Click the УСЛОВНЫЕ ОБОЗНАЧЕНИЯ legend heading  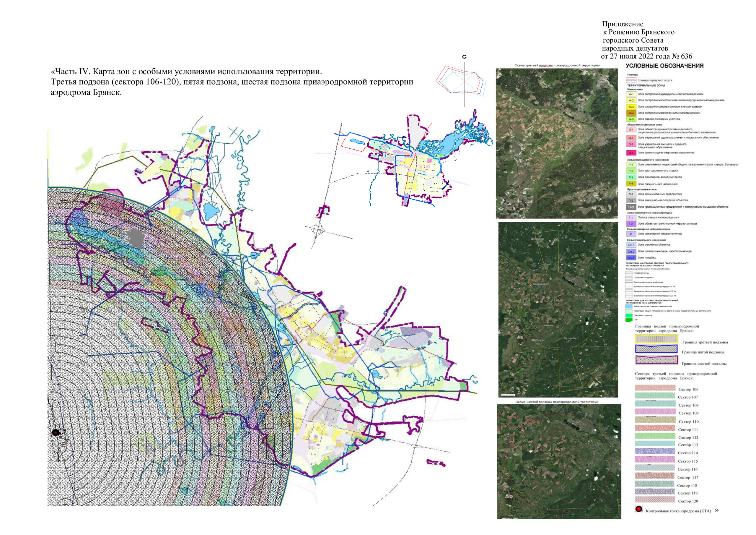point(664,66)
